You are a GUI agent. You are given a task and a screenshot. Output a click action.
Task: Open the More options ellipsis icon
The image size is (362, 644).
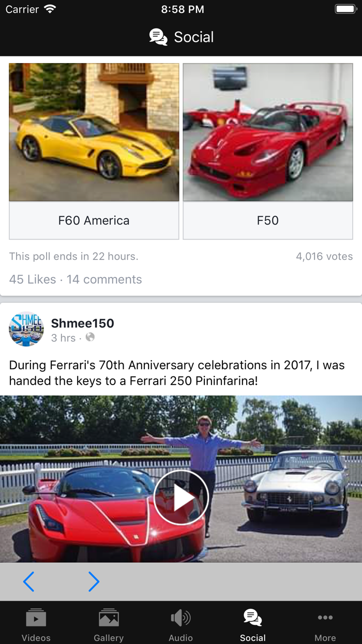[x=325, y=617]
